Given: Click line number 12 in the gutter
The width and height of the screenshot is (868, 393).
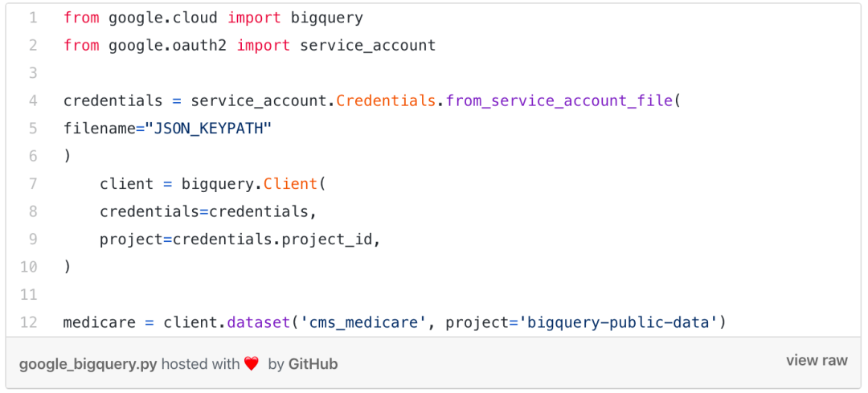Looking at the screenshot, I should click(29, 322).
